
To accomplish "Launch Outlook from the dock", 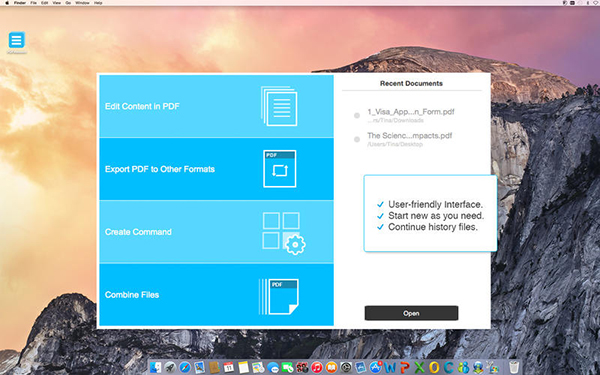I will click(x=434, y=367).
